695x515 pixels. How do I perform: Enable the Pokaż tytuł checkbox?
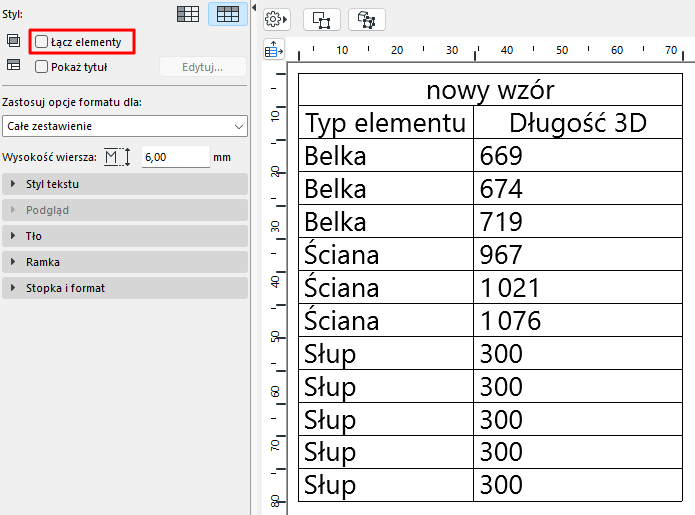41,67
